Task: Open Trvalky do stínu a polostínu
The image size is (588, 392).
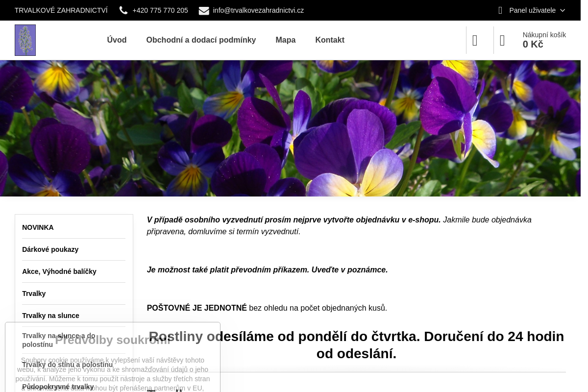Action: point(73,365)
